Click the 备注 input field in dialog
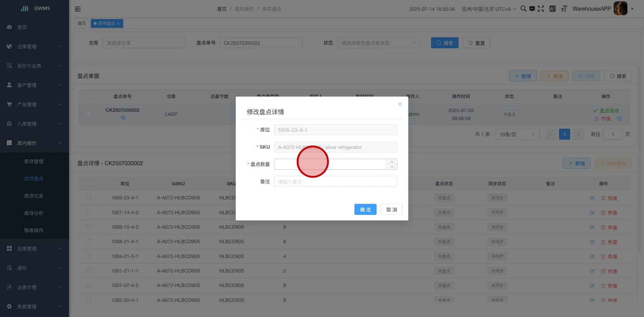The height and width of the screenshot is (317, 644). 335,182
